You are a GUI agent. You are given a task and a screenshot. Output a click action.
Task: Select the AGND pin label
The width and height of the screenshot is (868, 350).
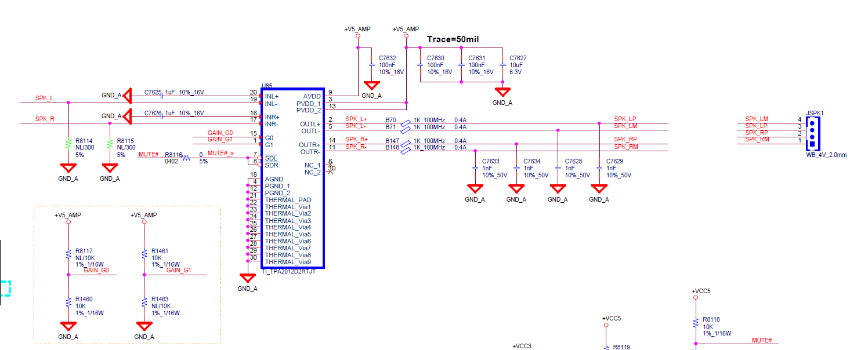click(274, 179)
